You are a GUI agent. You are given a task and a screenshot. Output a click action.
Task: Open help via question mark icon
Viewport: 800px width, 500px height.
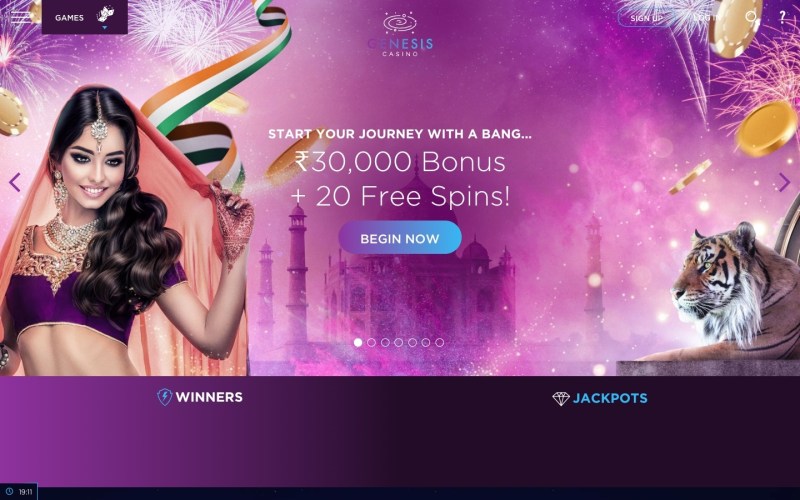pos(782,17)
